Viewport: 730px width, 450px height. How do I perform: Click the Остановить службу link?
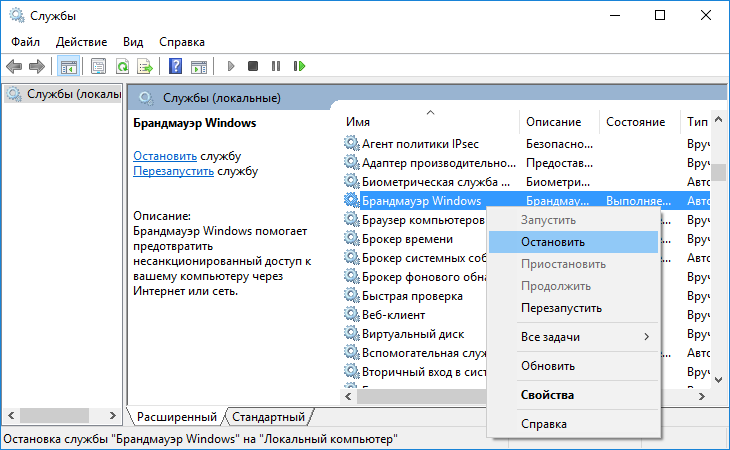click(165, 156)
